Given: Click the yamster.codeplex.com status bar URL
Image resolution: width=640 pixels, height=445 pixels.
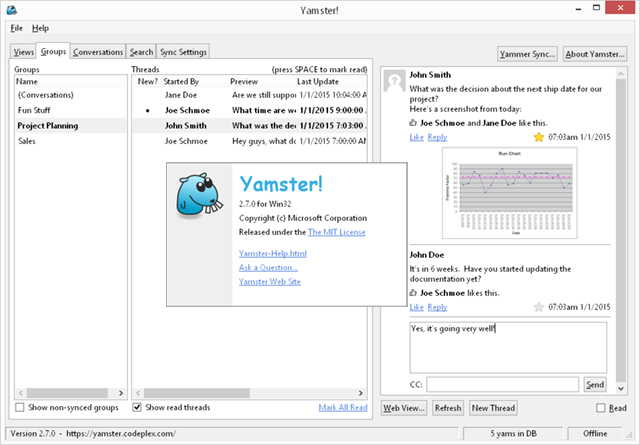Looking at the screenshot, I should pyautogui.click(x=121, y=434).
